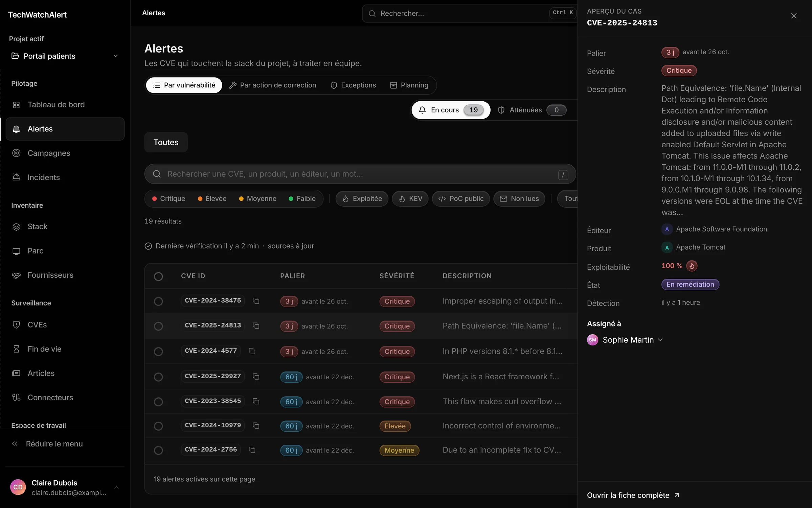Check the CVE-2024-10979 row
Screen dimensions: 812x508
(x=158, y=426)
